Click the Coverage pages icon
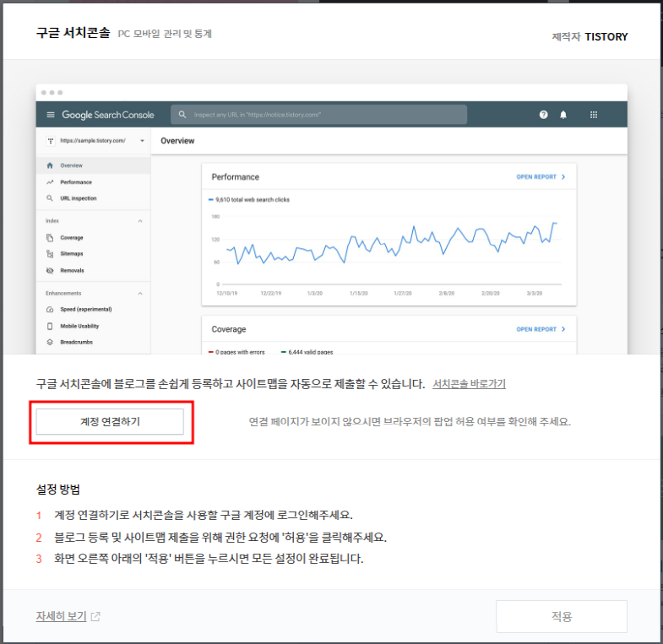 click(50, 237)
